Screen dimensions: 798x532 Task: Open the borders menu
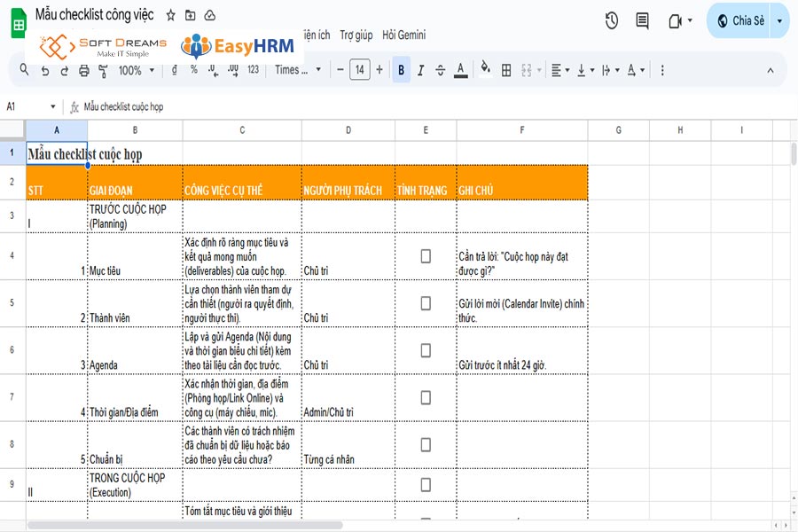[x=505, y=69]
